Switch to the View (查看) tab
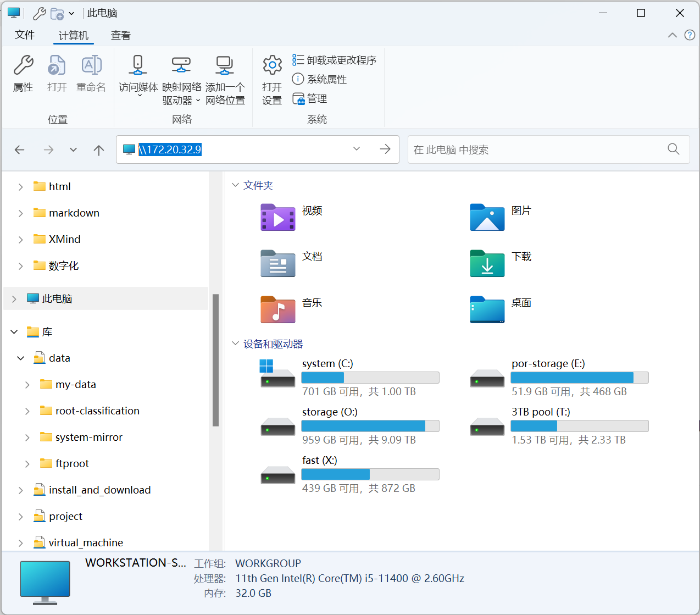Screen dimensions: 700x615 (120, 36)
